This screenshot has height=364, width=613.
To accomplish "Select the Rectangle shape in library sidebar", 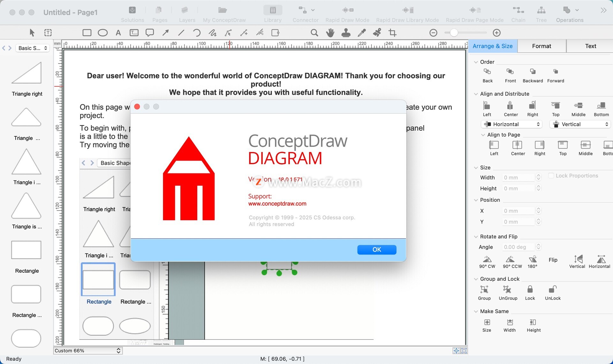I will point(26,250).
